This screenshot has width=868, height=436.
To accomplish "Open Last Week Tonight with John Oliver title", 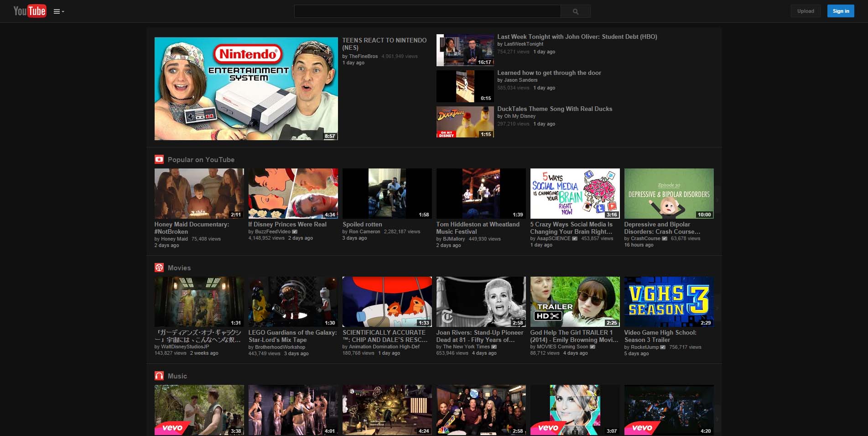I will [577, 37].
